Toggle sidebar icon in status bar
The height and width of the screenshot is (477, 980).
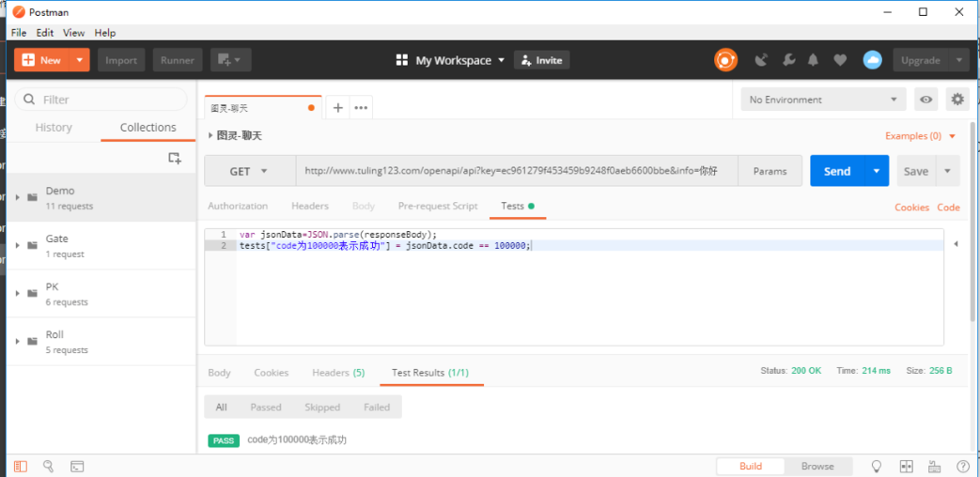(21, 466)
